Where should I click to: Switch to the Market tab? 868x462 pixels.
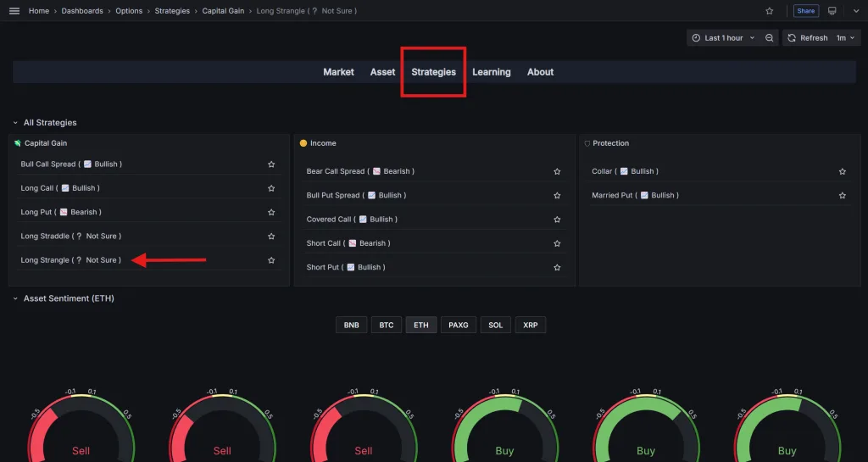pos(338,72)
